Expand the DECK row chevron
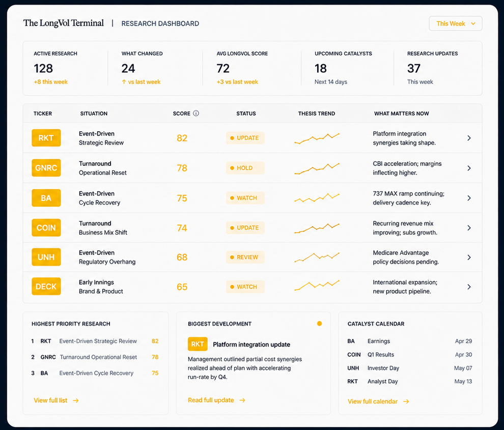Screen dimensions: 504x430 click(x=469, y=286)
